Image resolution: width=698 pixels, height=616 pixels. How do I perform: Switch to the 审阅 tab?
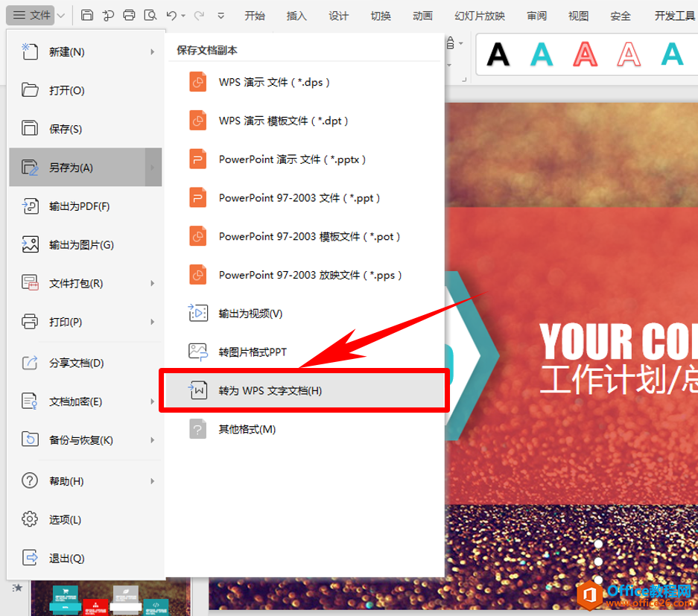536,16
